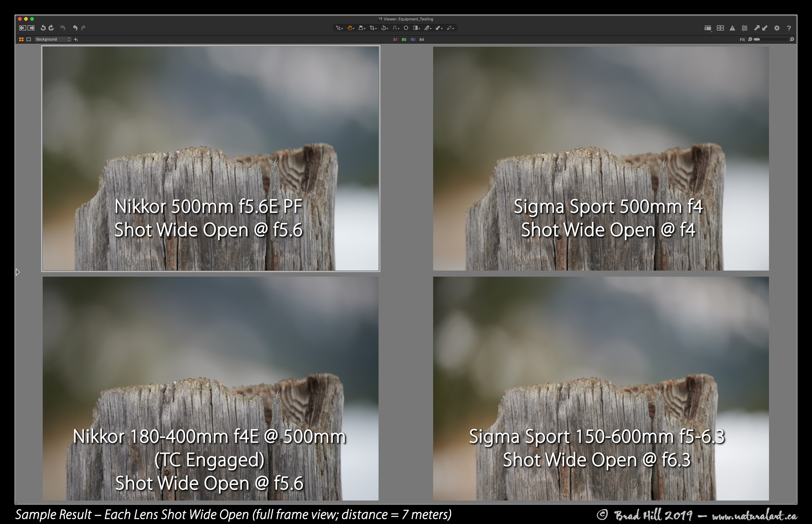Add a new layer with the plus icon
The image size is (812, 524).
tap(76, 39)
